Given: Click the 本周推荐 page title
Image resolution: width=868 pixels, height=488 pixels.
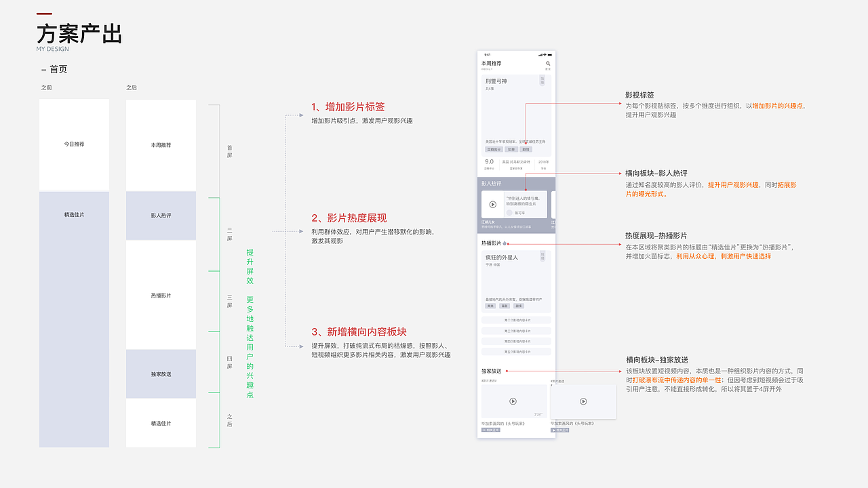Looking at the screenshot, I should tap(490, 62).
